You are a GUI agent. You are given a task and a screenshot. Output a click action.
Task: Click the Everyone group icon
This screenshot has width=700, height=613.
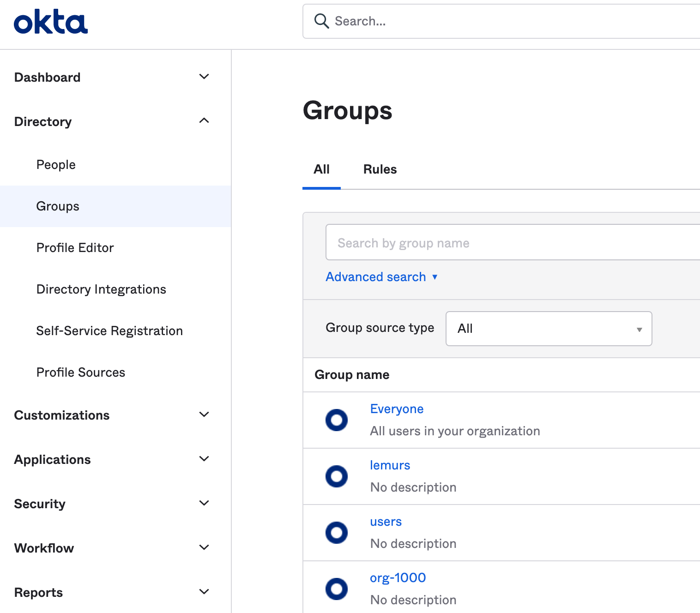(337, 420)
